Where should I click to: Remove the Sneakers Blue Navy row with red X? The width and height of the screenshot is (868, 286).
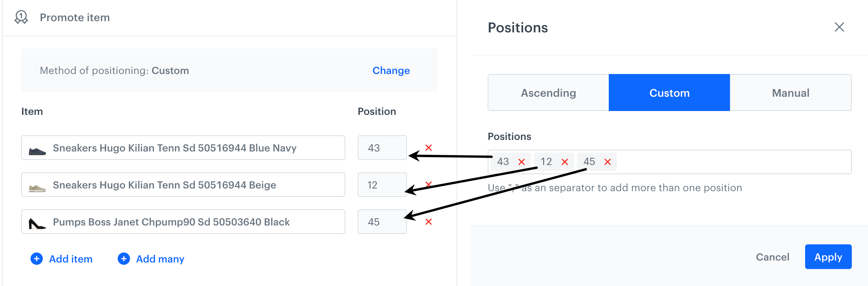click(429, 148)
